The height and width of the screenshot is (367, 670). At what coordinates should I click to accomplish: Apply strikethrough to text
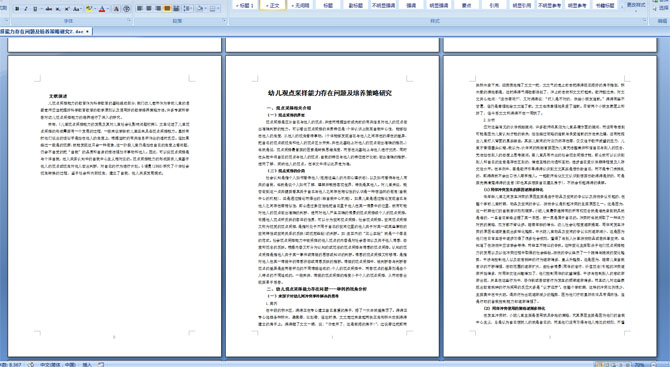(x=49, y=9)
